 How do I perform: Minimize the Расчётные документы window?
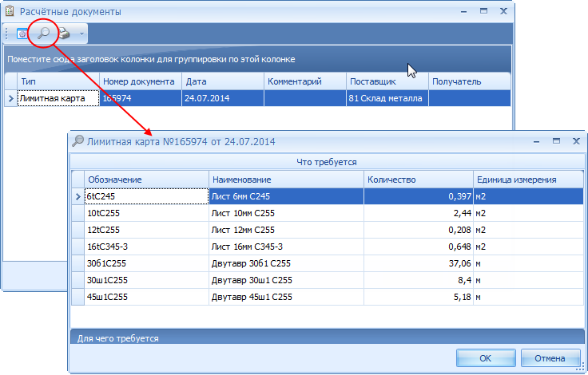(x=463, y=12)
